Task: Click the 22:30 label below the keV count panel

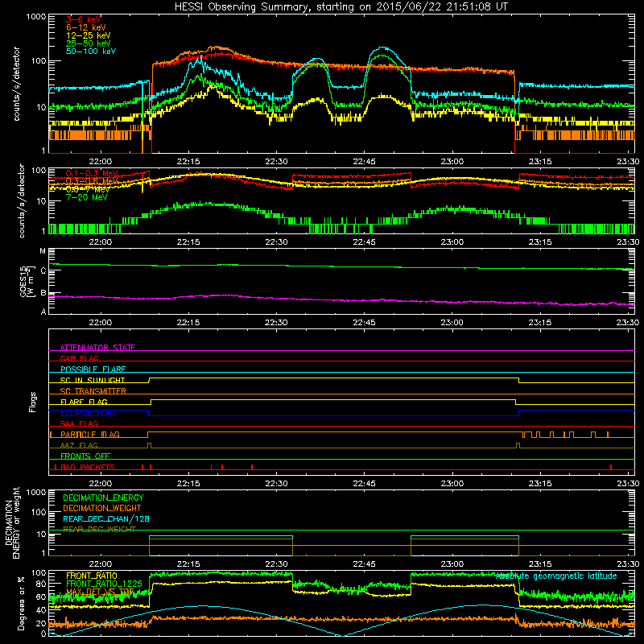Action: 276,162
